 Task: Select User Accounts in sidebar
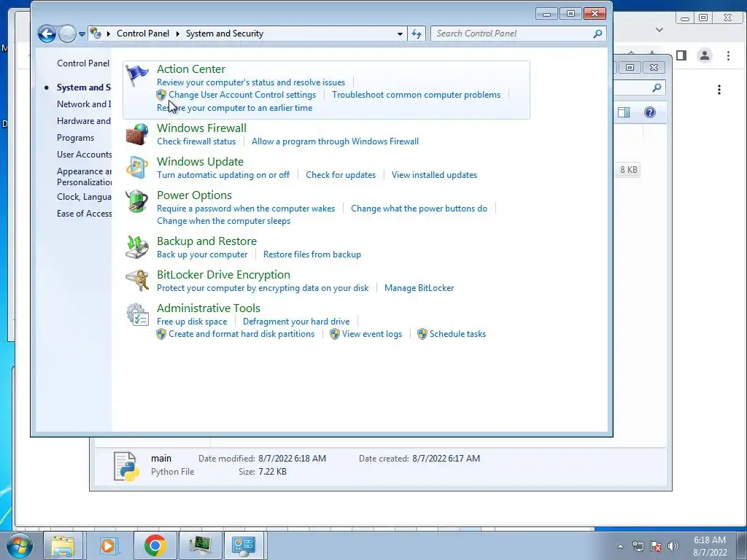point(85,155)
